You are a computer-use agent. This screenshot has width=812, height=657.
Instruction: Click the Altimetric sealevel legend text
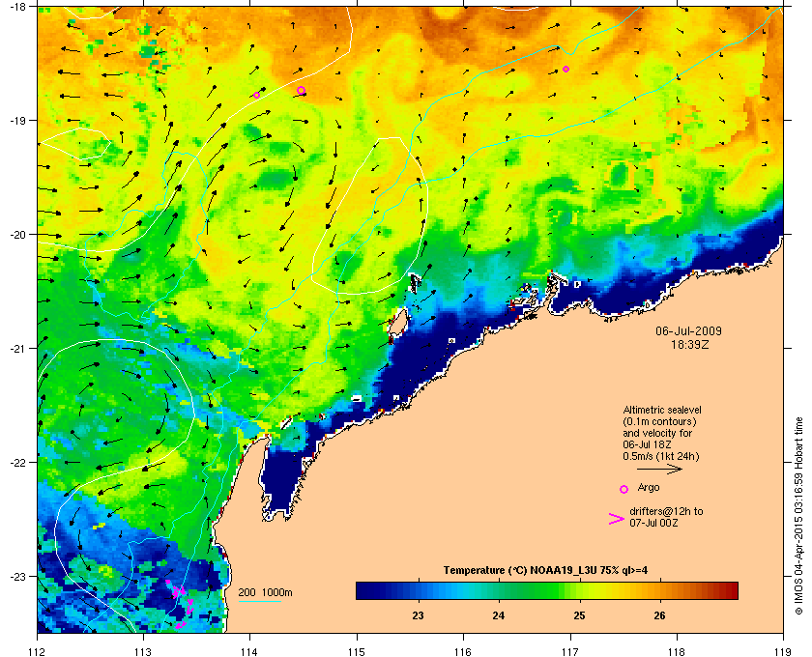click(662, 410)
